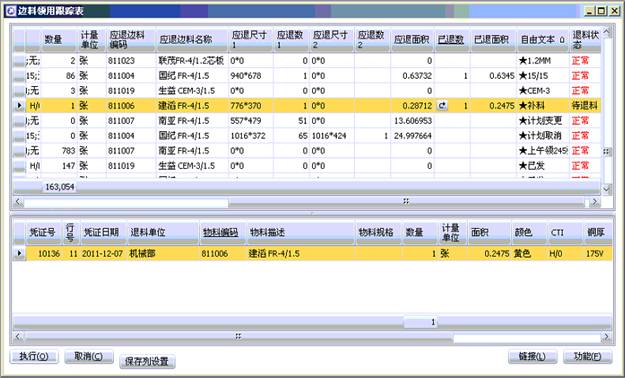Select cell ★计划取消
This screenshot has width=625, height=378.
click(543, 136)
